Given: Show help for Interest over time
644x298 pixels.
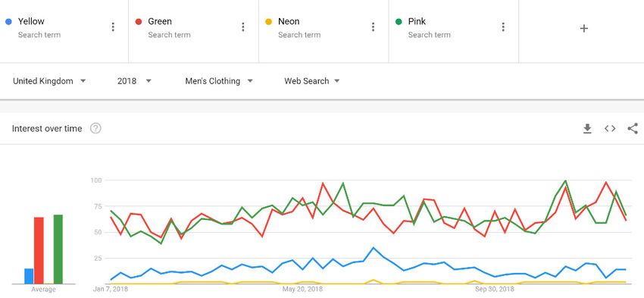Looking at the screenshot, I should click(x=95, y=129).
